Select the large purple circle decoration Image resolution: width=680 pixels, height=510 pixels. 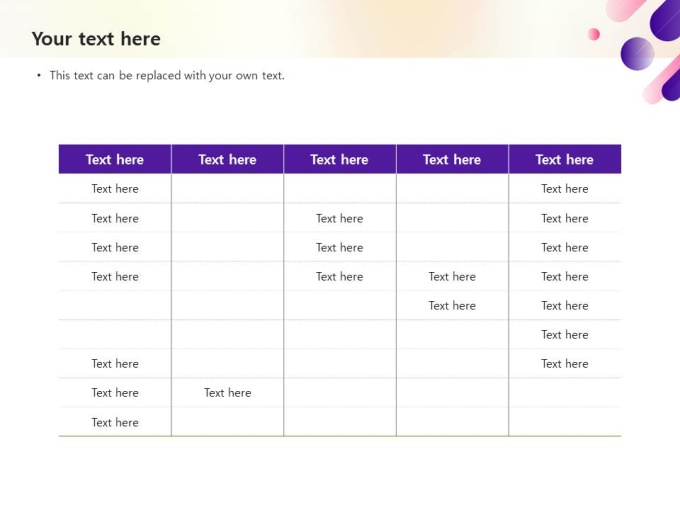click(x=637, y=53)
